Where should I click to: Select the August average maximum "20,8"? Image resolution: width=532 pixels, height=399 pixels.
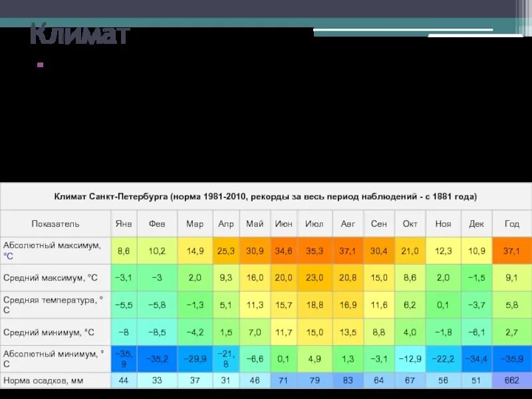point(348,278)
